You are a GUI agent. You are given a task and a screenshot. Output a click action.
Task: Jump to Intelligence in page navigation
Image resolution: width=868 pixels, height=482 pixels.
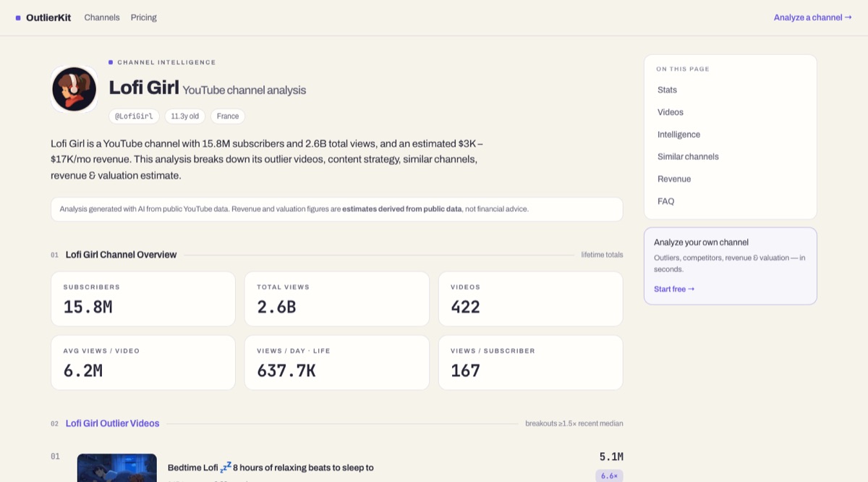678,135
